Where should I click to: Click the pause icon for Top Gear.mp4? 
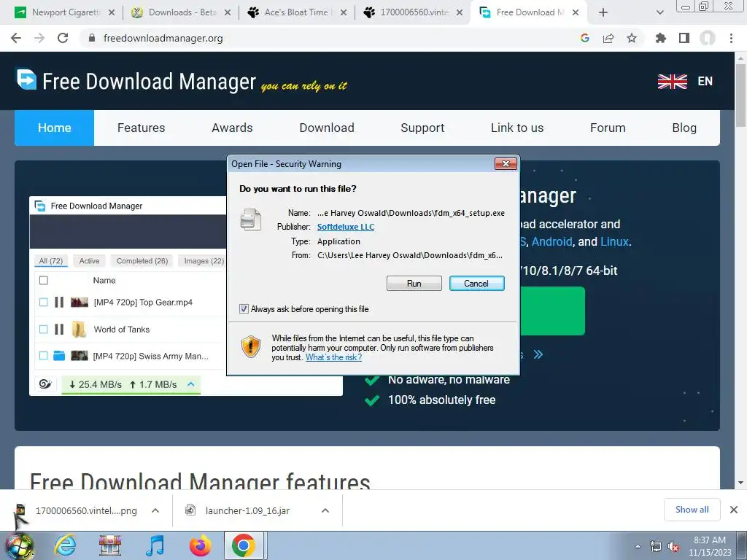pyautogui.click(x=59, y=302)
